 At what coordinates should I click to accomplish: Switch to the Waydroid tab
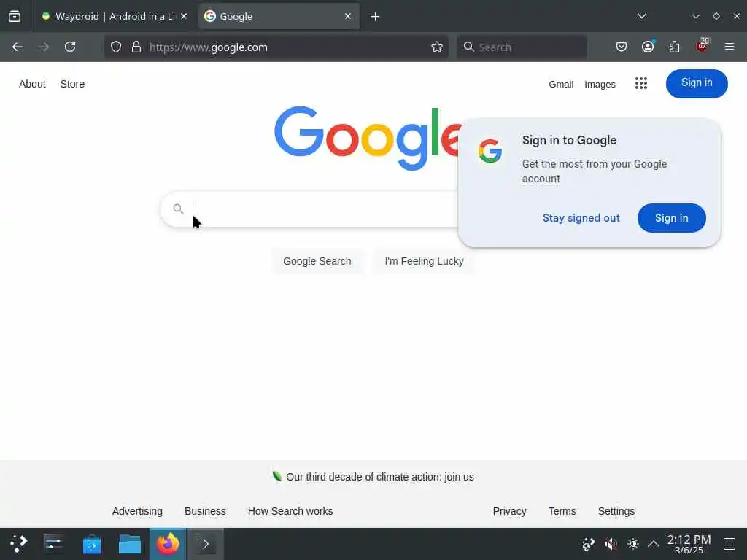pyautogui.click(x=109, y=16)
